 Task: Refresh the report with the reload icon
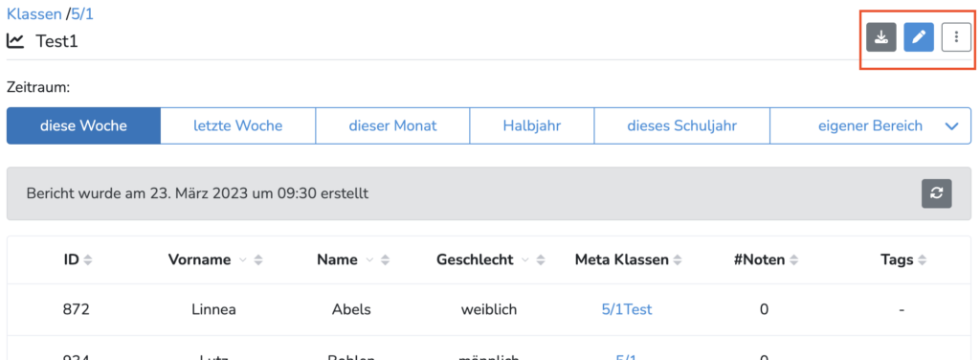click(936, 193)
